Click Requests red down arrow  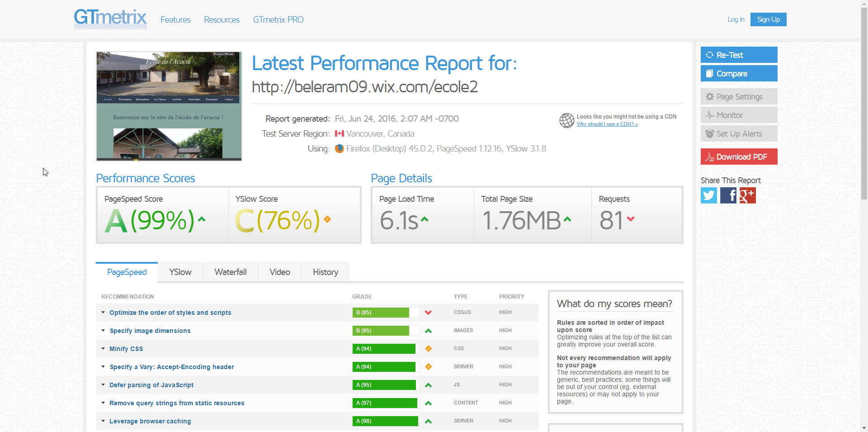pyautogui.click(x=631, y=219)
